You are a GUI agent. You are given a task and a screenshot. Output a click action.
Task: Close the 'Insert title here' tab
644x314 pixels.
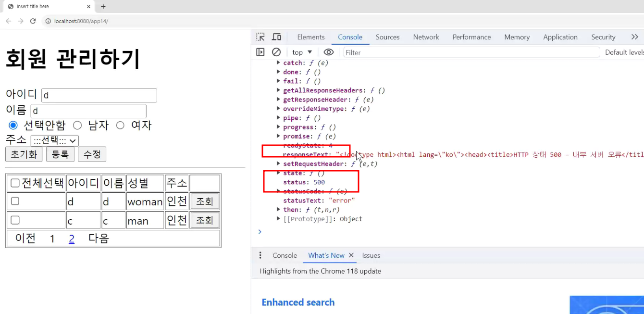89,7
